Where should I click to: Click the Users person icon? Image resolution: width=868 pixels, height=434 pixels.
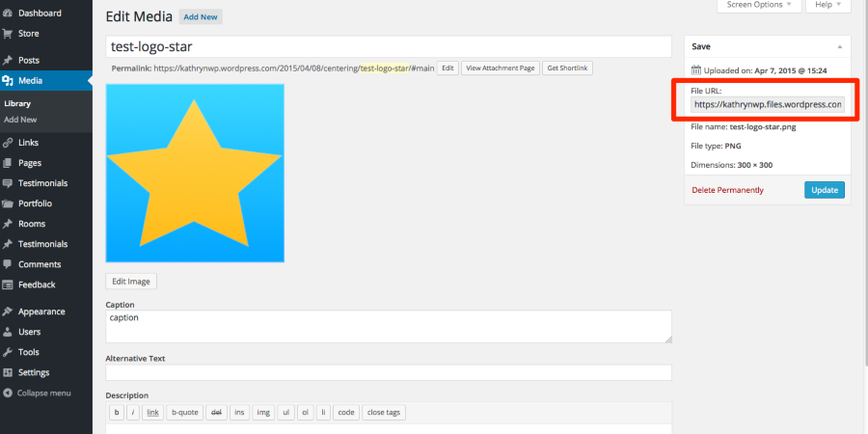tap(7, 332)
